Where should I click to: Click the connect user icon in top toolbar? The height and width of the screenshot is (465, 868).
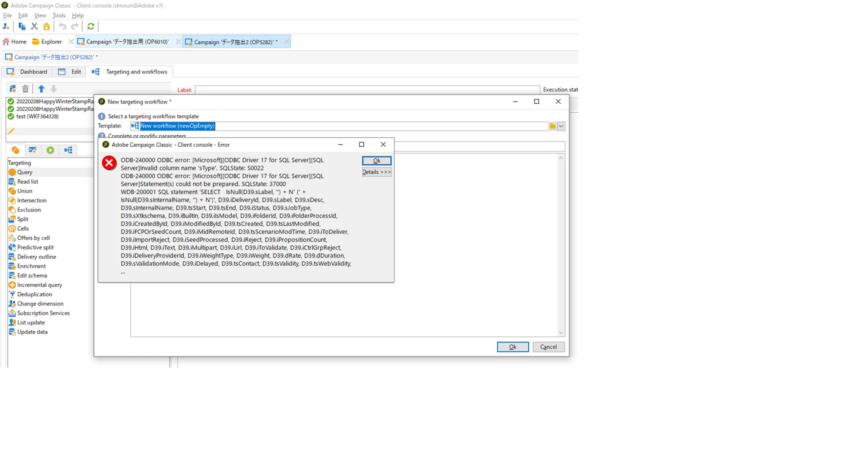tap(6, 26)
